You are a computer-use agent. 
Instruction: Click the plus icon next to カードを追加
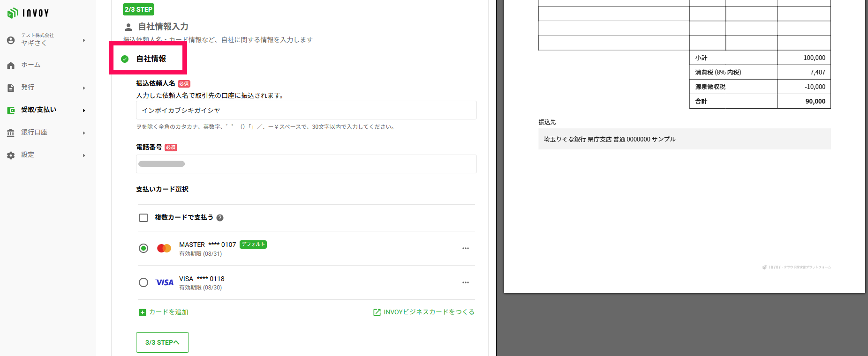point(143,312)
